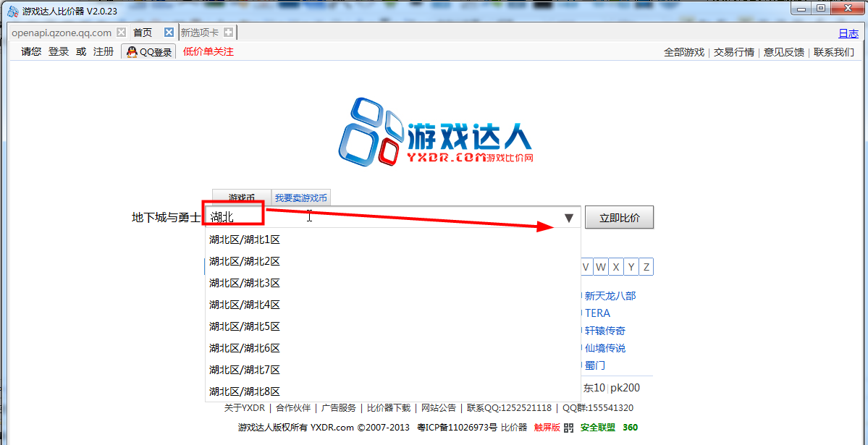Choose 湖北区/湖北2区 from the list
Viewport: 868px width, 445px height.
[x=393, y=261]
